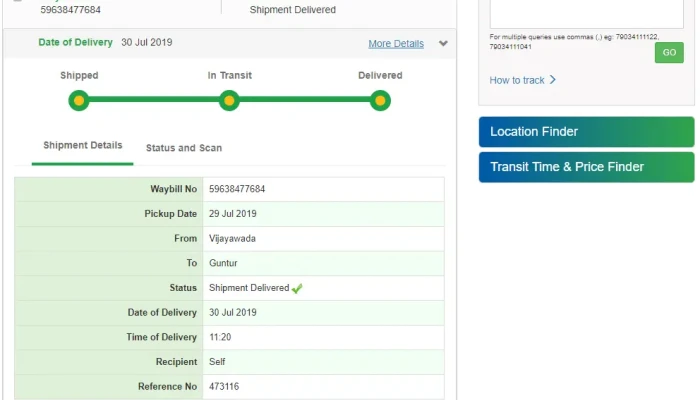Click the green check mark beside Shipment Delivered
The image size is (700, 400).
coord(297,288)
